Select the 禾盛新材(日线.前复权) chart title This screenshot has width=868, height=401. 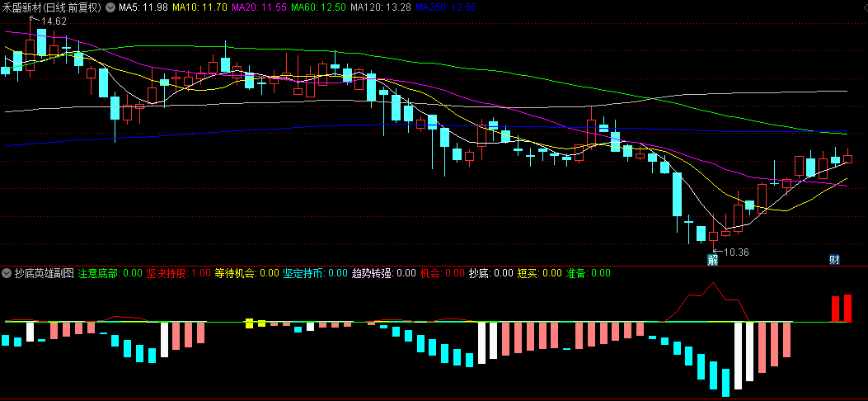(51, 7)
